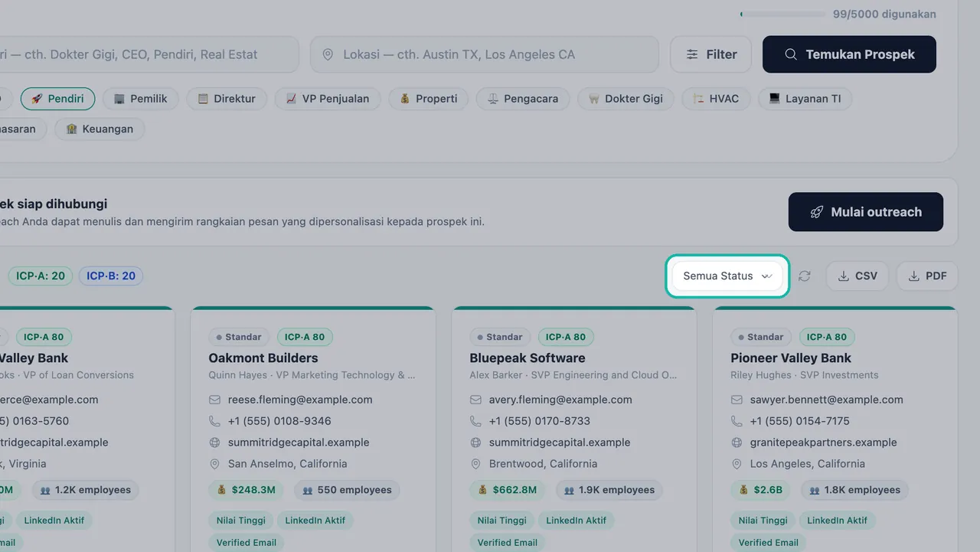980x552 pixels.
Task: Select the Properti quick filter chip
Action: pyautogui.click(x=429, y=99)
